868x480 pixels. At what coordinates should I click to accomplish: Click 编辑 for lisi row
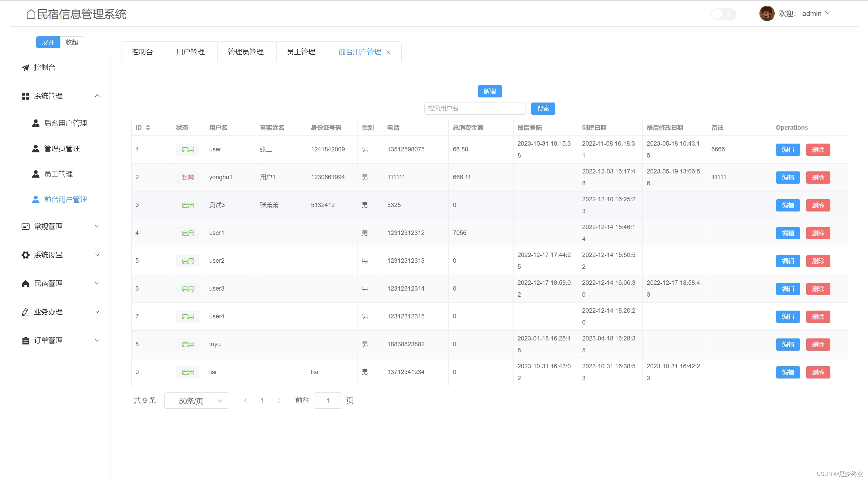(x=788, y=372)
